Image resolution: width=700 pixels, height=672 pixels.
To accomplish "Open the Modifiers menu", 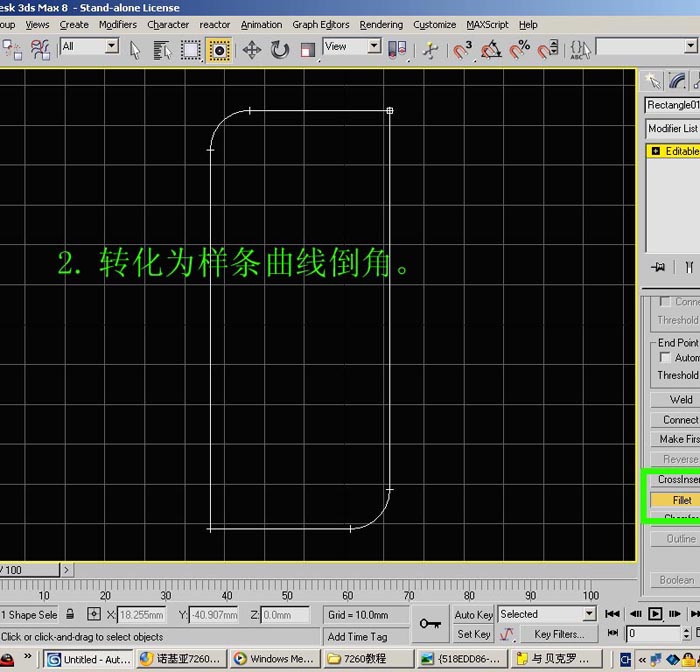I will pos(118,25).
